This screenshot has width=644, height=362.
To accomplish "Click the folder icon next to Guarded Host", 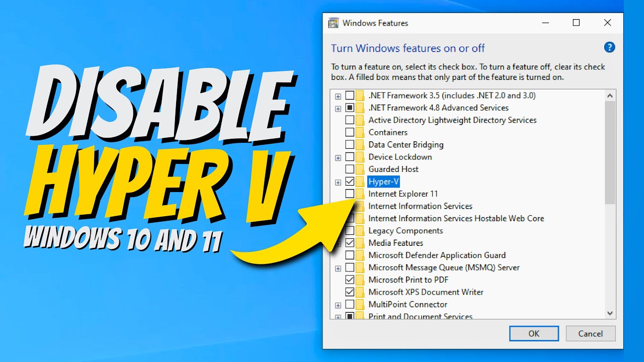I will click(360, 169).
